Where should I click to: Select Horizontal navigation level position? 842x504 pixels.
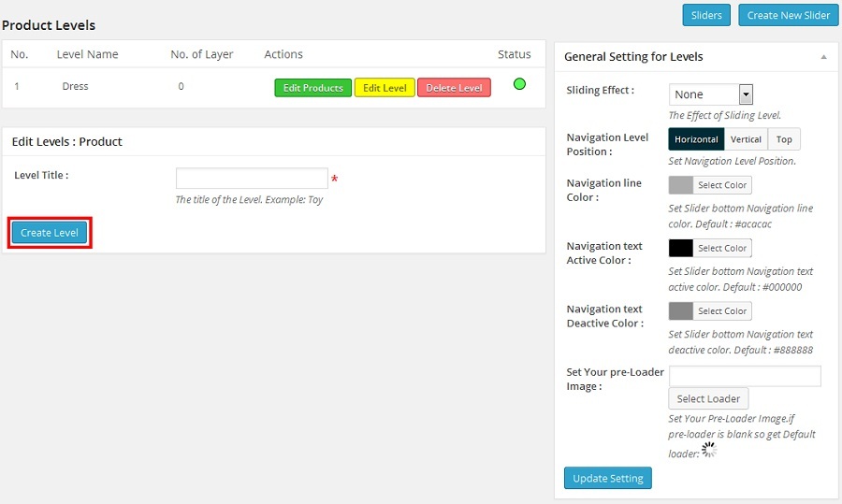coord(696,139)
